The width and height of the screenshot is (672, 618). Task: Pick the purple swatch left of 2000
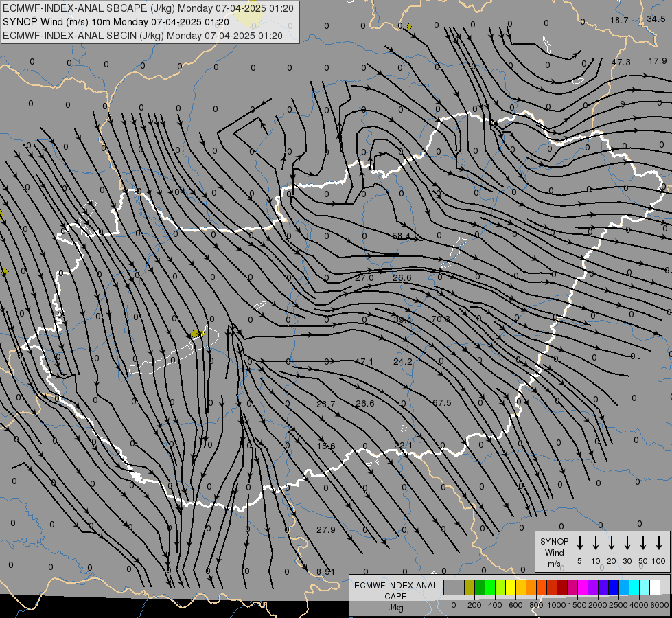592,587
